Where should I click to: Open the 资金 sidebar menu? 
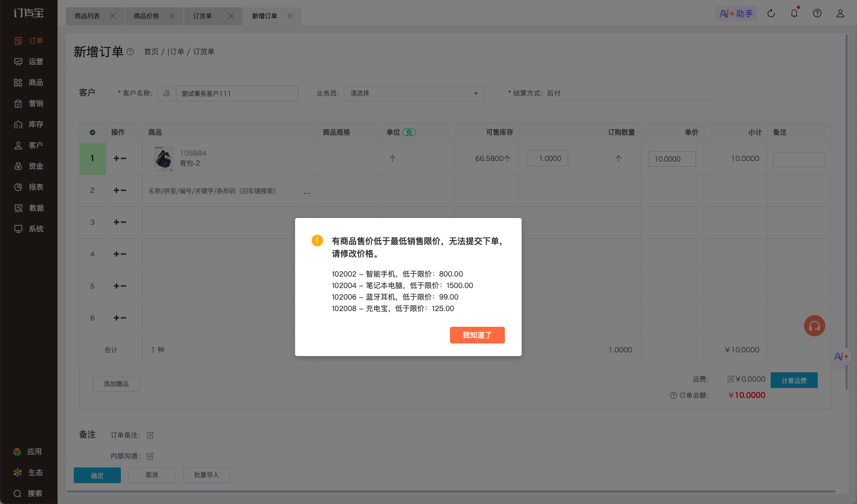coord(29,166)
